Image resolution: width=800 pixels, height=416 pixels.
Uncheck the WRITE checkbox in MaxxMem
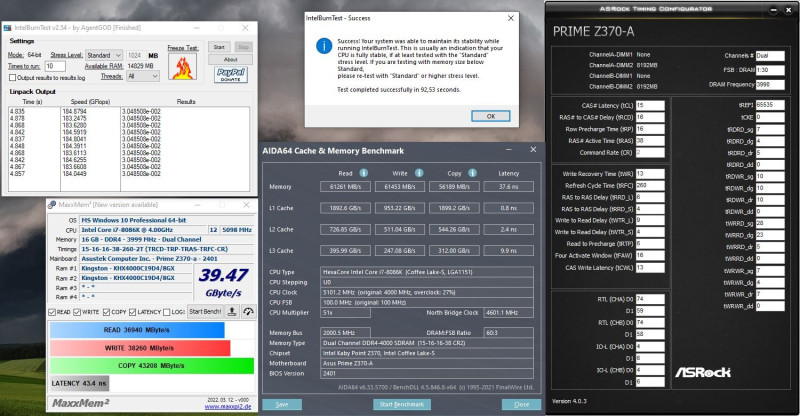[x=77, y=312]
